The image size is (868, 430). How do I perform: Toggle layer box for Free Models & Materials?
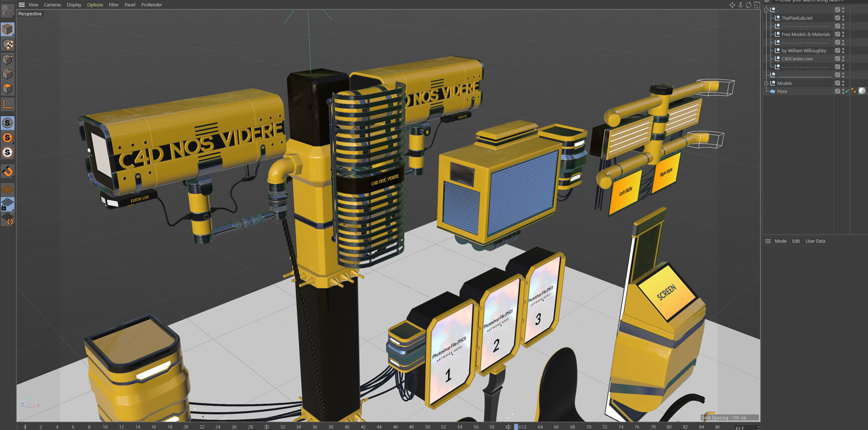click(838, 34)
